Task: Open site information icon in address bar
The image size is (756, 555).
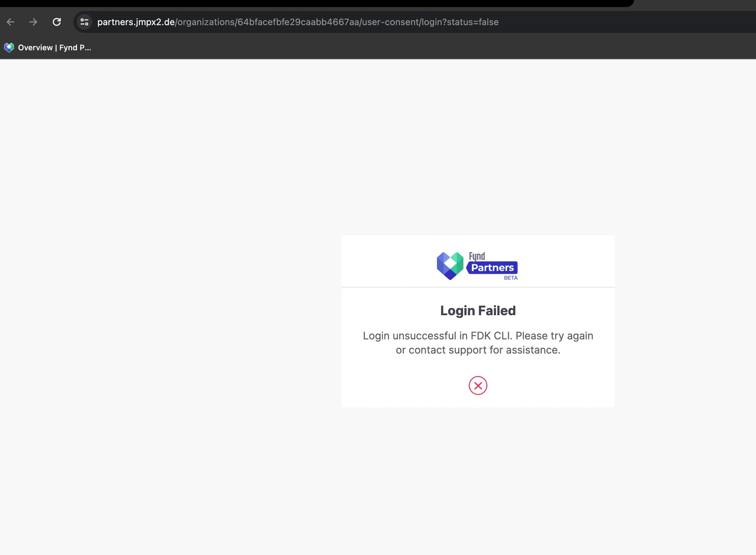Action: 84,22
